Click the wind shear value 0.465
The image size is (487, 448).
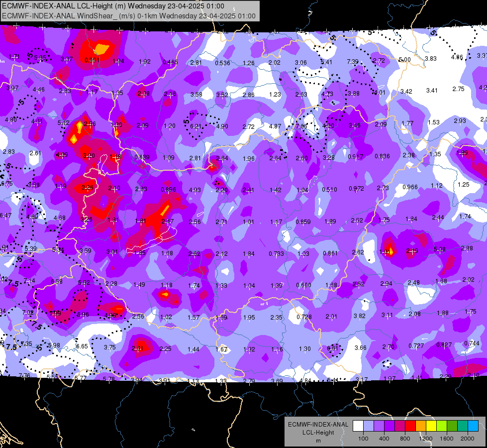[170, 62]
